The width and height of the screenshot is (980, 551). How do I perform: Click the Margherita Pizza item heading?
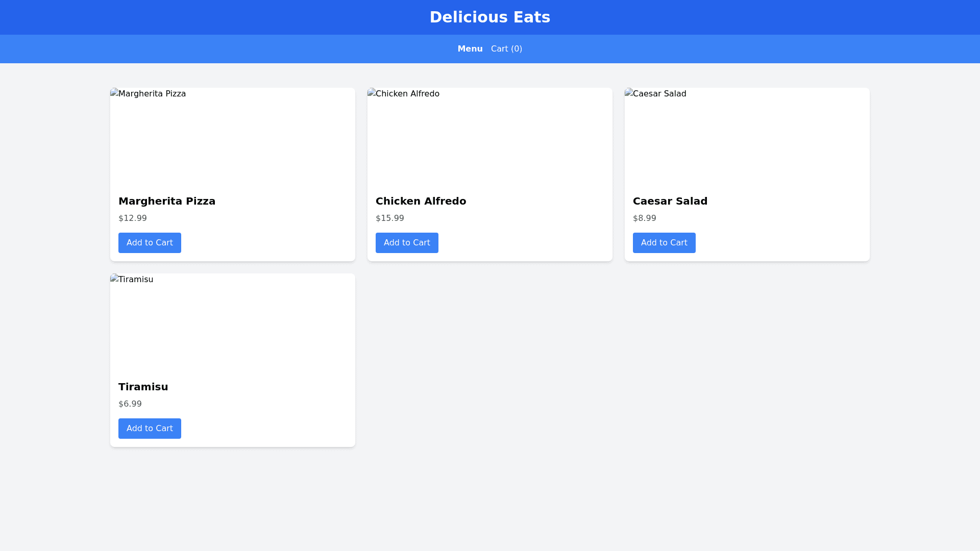167,201
